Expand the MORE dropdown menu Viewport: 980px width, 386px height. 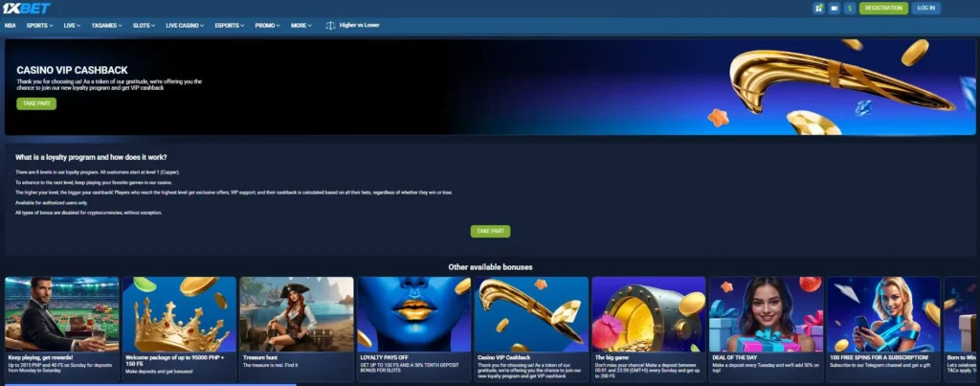coord(301,26)
